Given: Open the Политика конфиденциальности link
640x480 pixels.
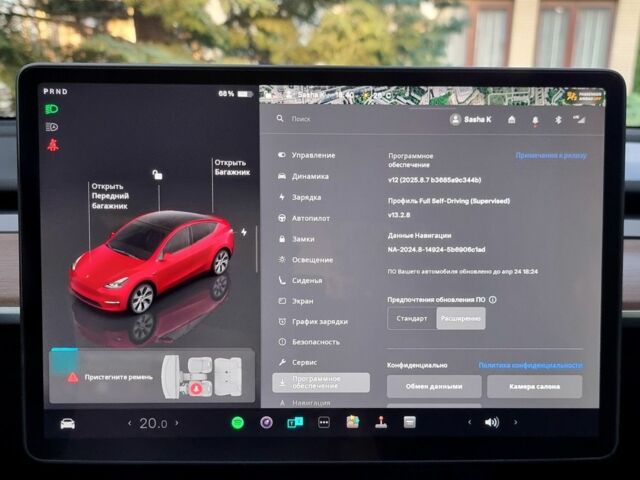Looking at the screenshot, I should coord(530,365).
